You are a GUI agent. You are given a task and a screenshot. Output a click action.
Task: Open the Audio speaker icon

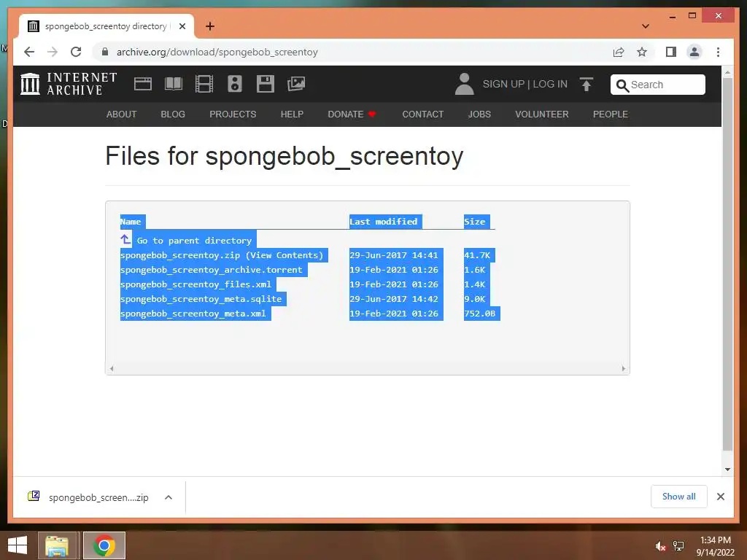[234, 84]
